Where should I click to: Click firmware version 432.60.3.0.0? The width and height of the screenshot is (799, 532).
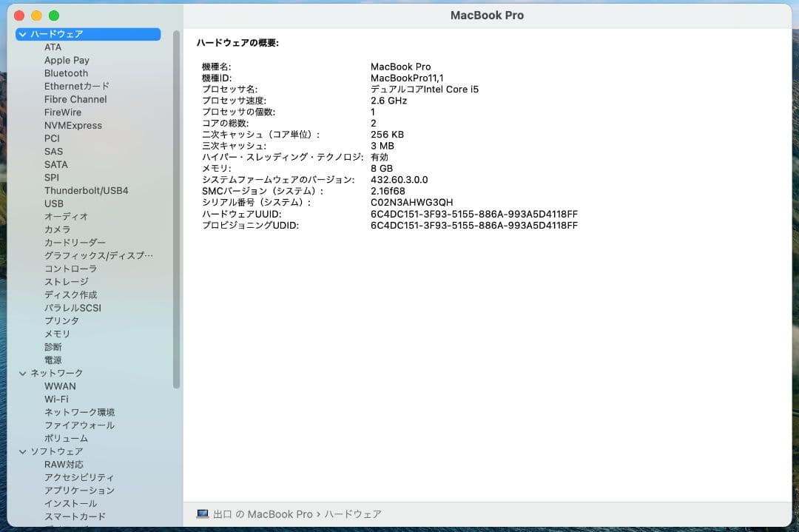[x=399, y=180]
